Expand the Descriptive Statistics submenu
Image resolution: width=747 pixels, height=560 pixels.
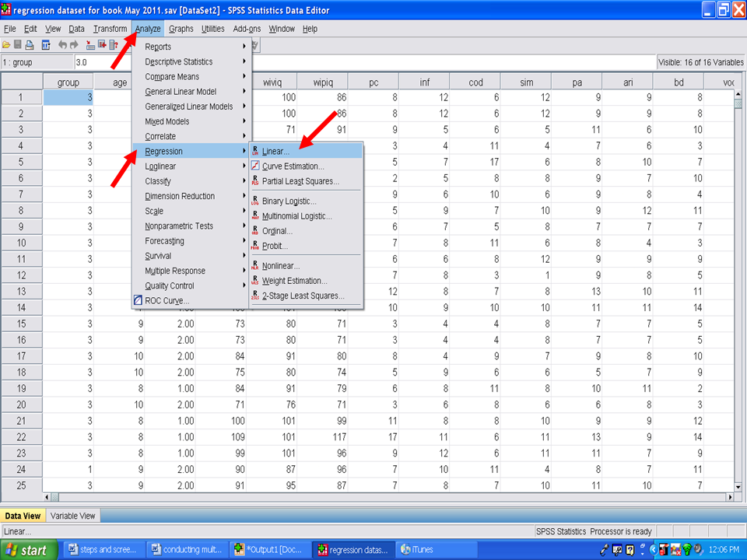pos(178,62)
